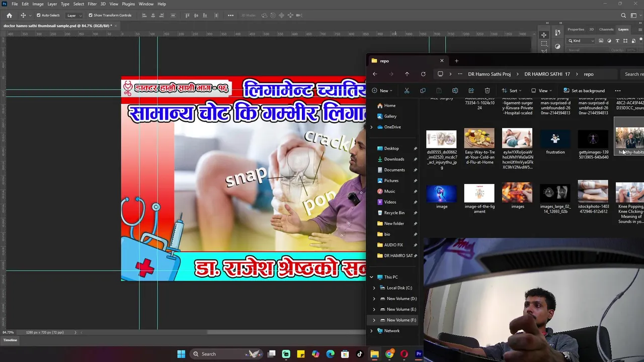The width and height of the screenshot is (644, 362).
Task: Click the Photoshop search magnifier icon
Action: (623, 15)
